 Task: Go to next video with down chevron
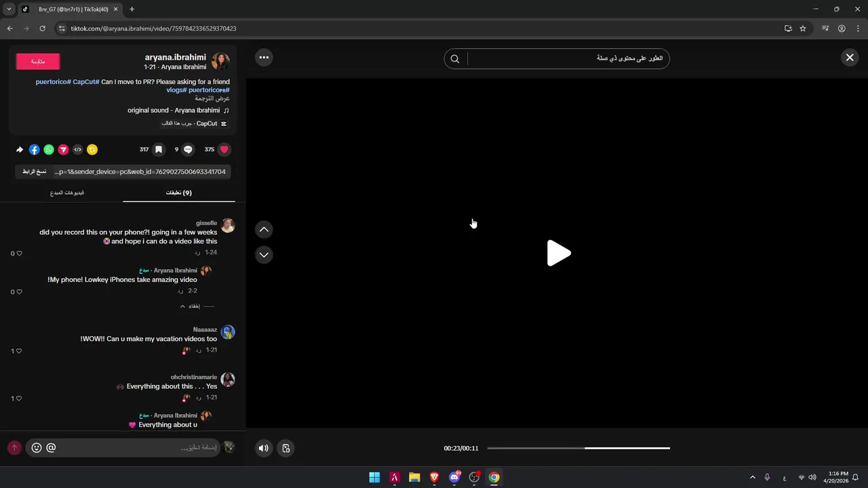tap(264, 255)
